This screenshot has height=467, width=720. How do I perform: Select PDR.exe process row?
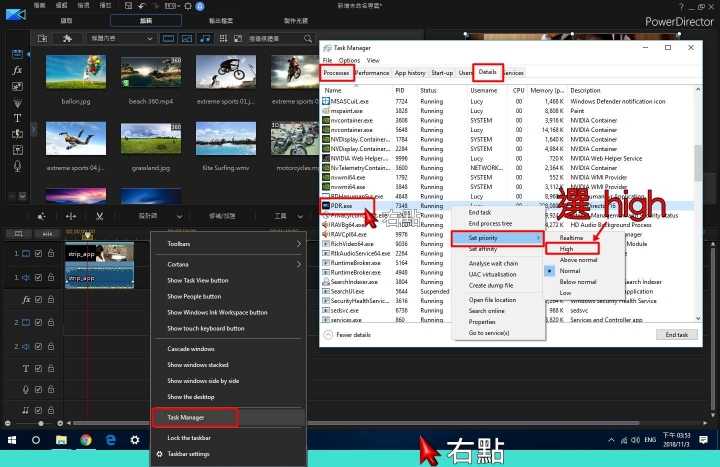coord(507,206)
